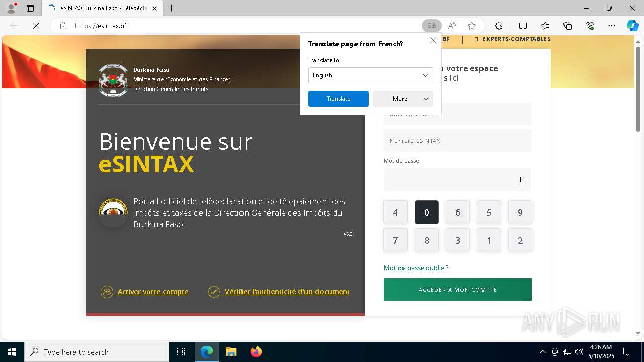View site information lock icon

coord(63,26)
